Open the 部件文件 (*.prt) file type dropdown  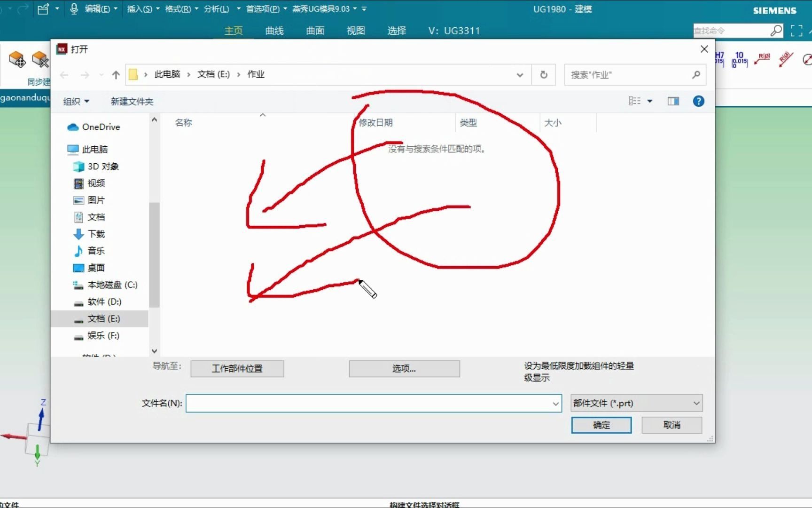coord(637,404)
